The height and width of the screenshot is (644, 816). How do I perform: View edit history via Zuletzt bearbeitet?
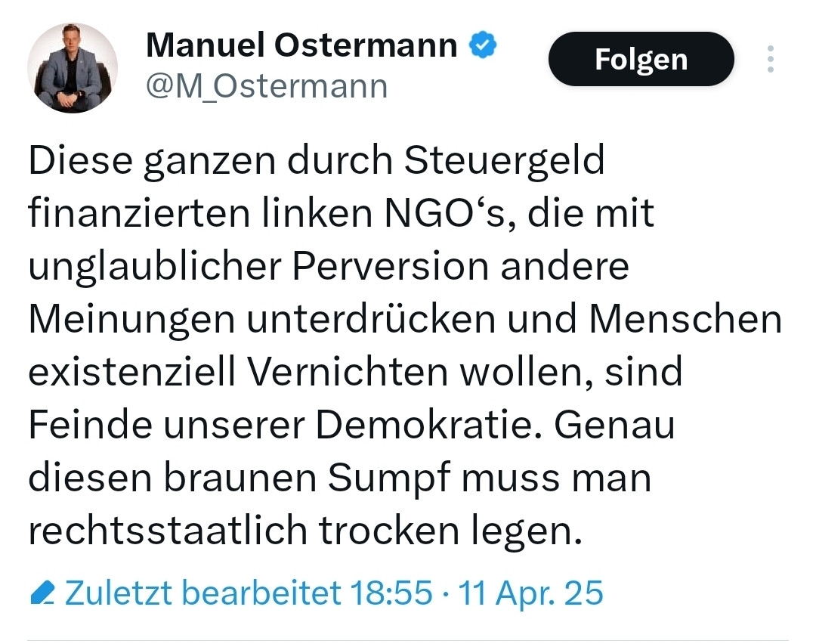pos(203,593)
